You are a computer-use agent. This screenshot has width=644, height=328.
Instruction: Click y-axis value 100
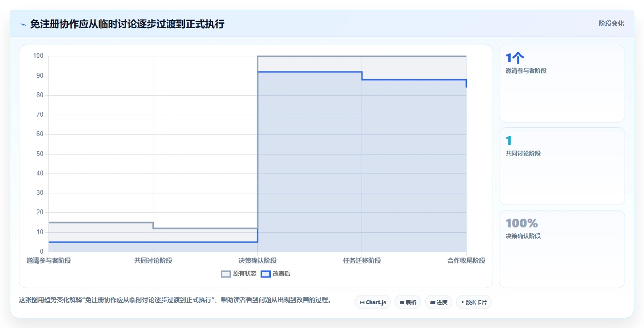pyautogui.click(x=38, y=56)
